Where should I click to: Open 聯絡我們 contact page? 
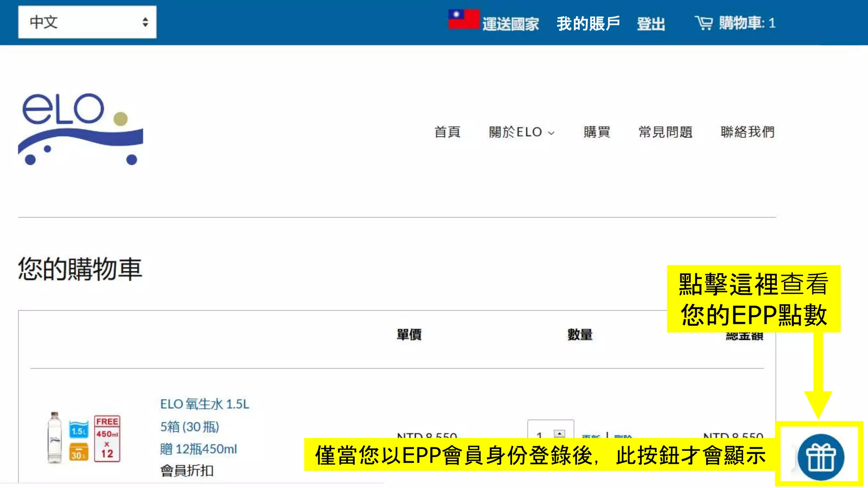coord(747,132)
